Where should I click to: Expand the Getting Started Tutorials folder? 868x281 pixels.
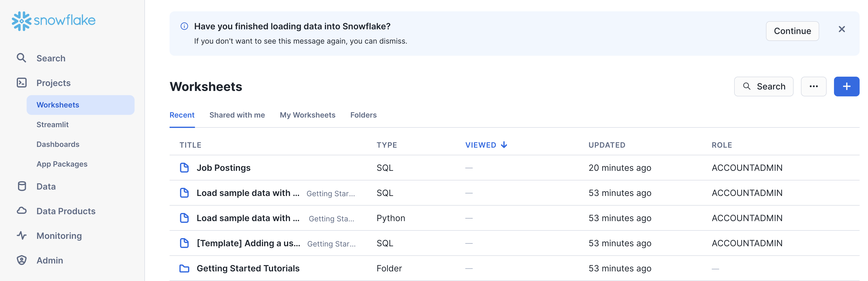(x=248, y=268)
